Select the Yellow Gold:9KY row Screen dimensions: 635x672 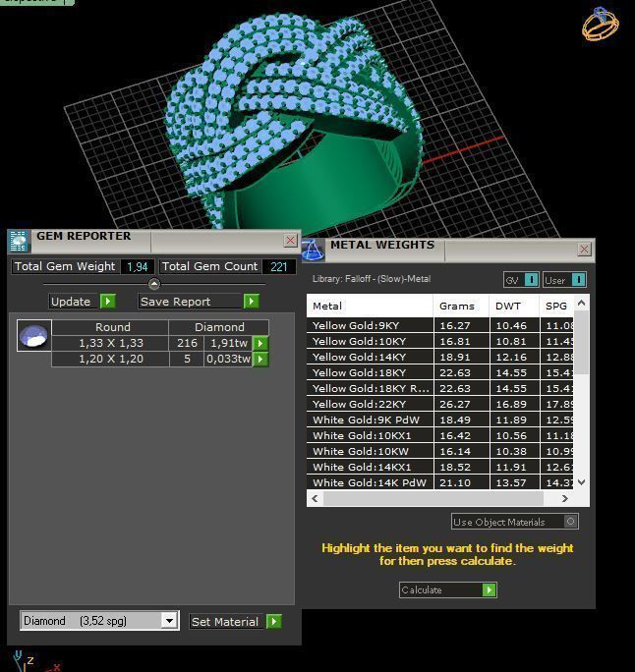tap(440, 326)
